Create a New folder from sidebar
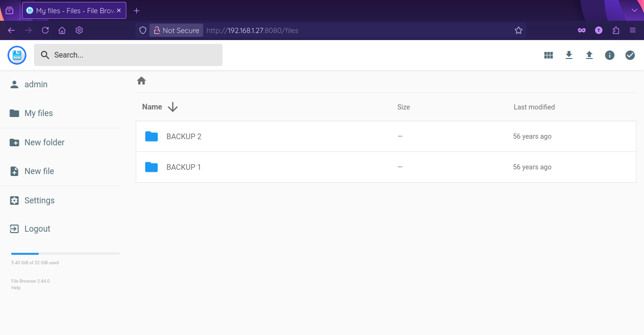The width and height of the screenshot is (644, 335). coord(44,142)
